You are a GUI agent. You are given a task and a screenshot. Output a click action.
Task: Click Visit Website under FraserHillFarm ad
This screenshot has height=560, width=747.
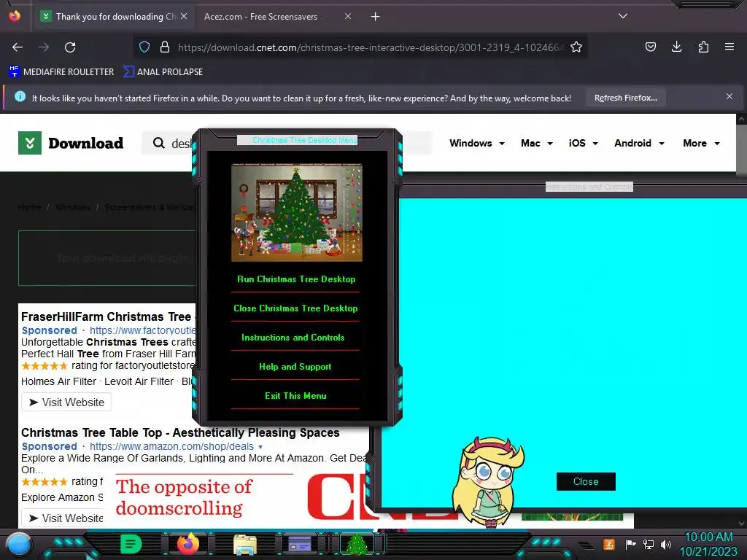pos(66,402)
